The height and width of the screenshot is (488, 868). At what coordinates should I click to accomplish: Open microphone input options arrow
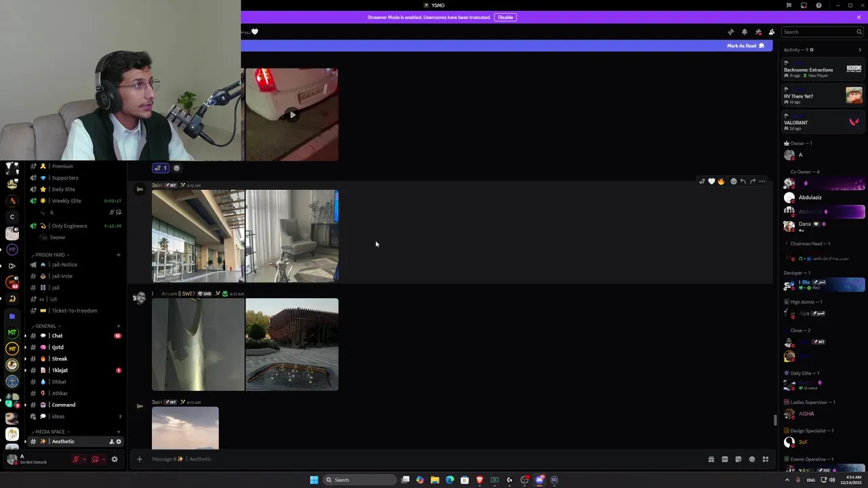pos(84,459)
